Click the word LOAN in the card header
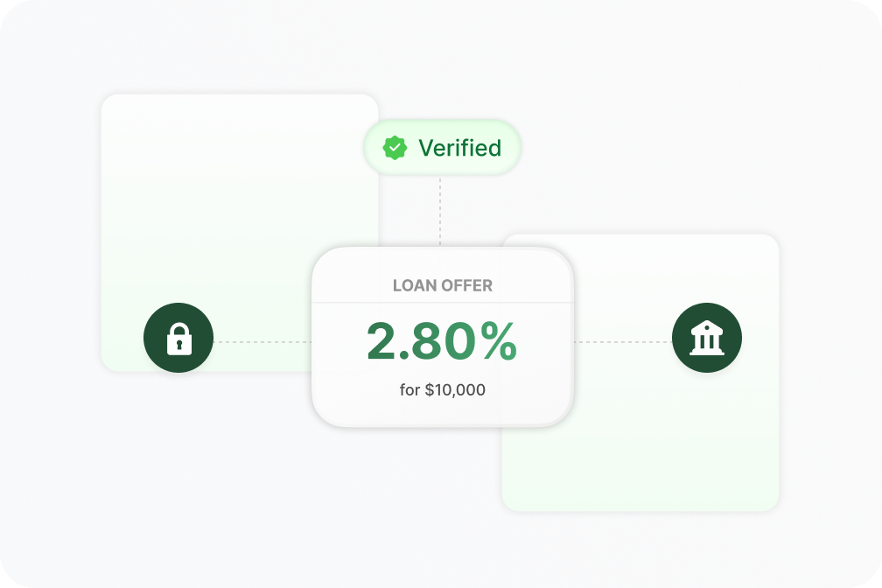Screen dimensions: 882x588 coord(415,285)
